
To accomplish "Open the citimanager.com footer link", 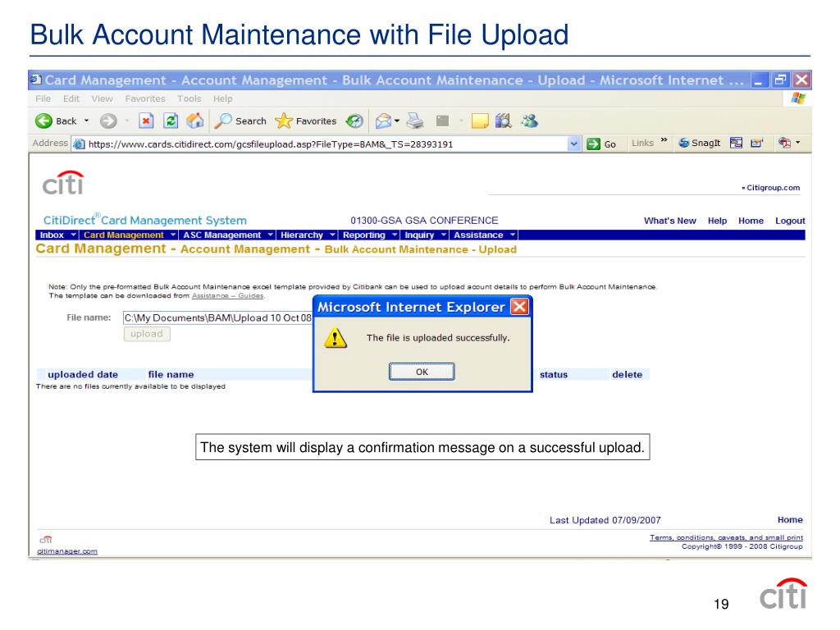I will click(x=67, y=551).
